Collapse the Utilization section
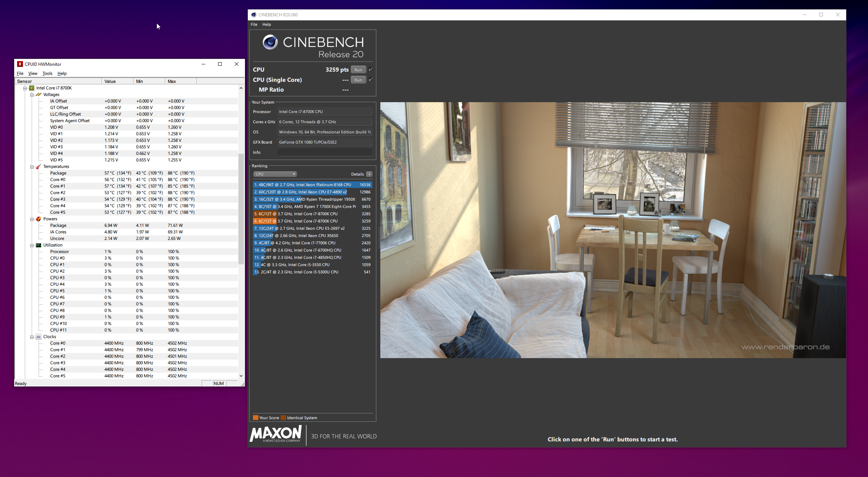Screen dimensions: 868x477 32,245
